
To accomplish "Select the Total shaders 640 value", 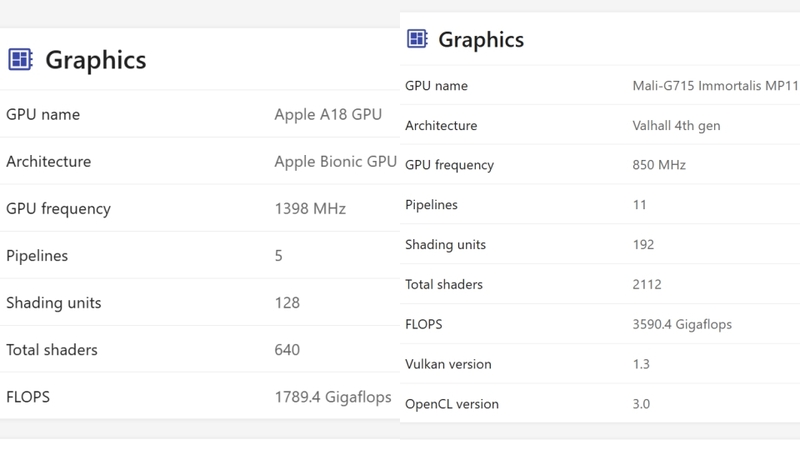I will click(x=287, y=350).
